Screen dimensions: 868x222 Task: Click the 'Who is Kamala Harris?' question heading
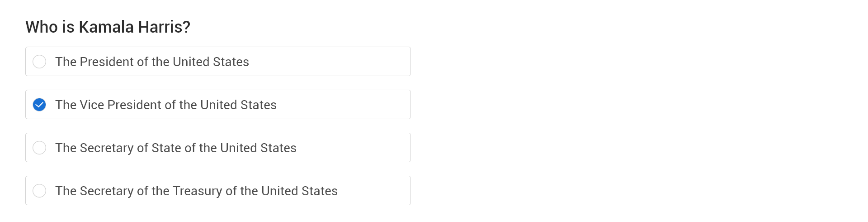coord(108,27)
